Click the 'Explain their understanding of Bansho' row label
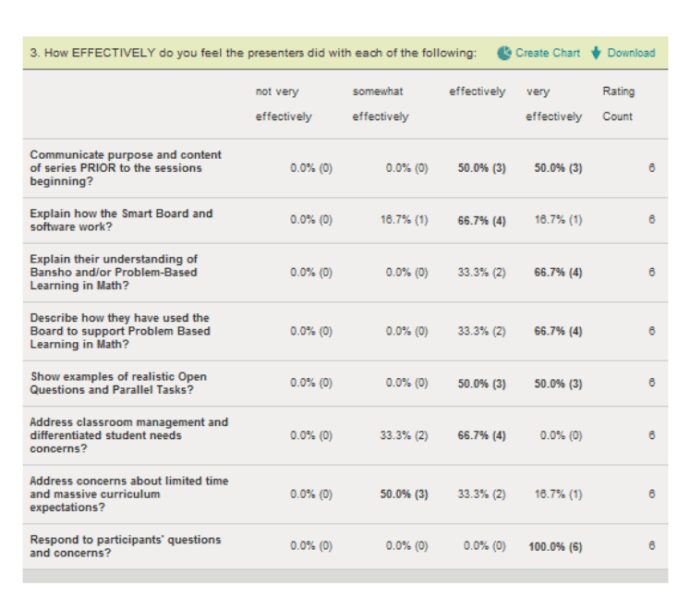690x598 pixels. point(114,272)
